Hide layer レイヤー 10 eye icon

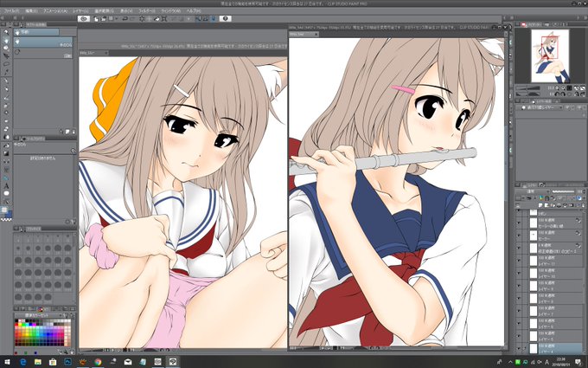pos(519,274)
